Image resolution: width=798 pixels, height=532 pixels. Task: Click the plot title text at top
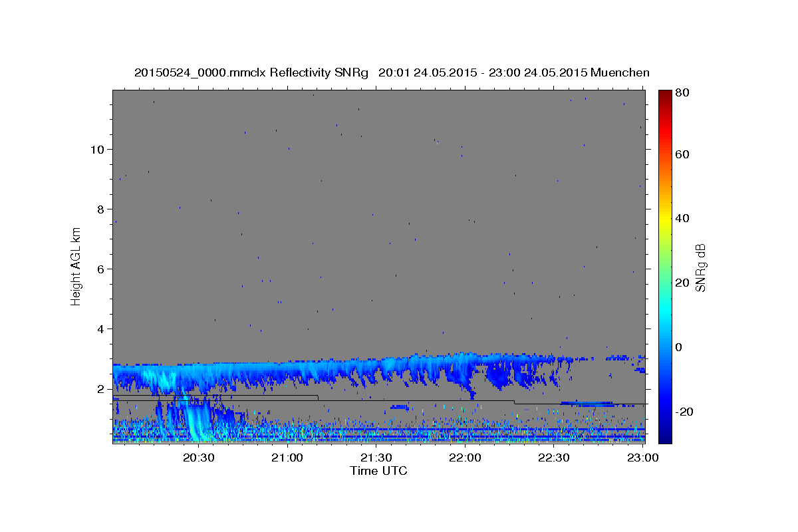point(392,72)
